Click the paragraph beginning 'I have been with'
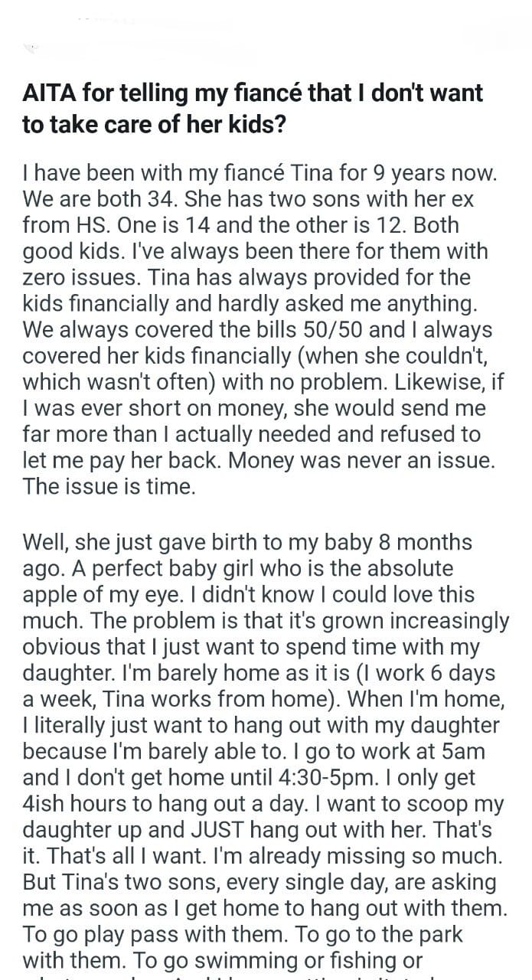532x980 pixels. pos(260,329)
